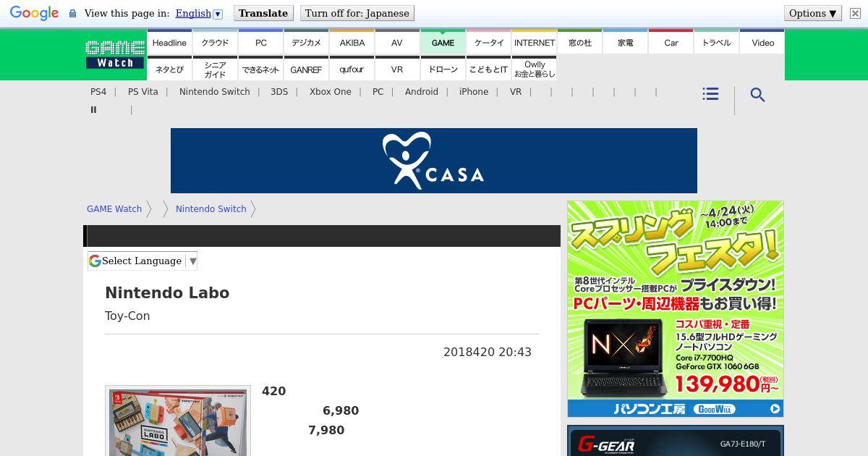This screenshot has width=868, height=456.
Task: Open the VR tab in the second navigation row
Action: pyautogui.click(x=397, y=69)
